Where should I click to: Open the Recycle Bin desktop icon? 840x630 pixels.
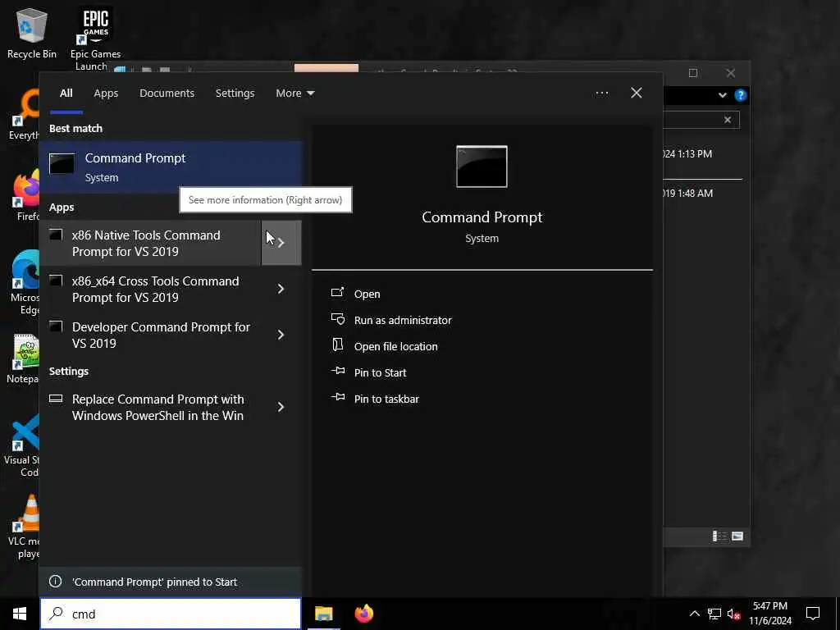pos(32,33)
